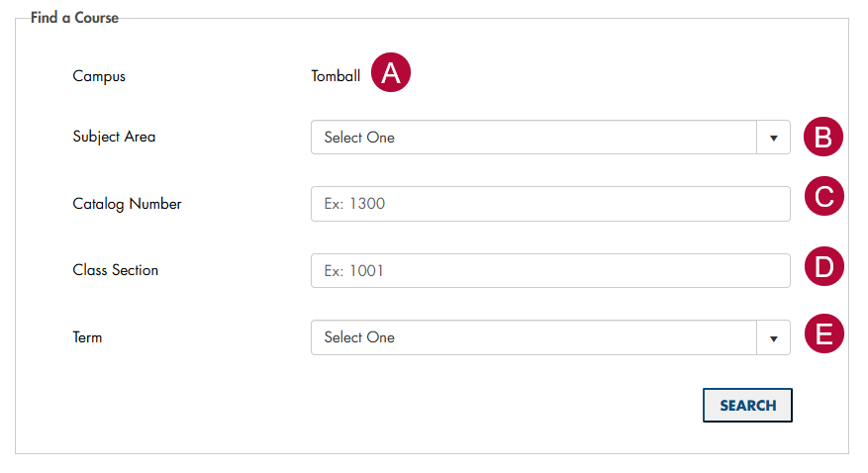Viewport: 868px width, 473px height.
Task: Click the Campus label
Action: (99, 76)
